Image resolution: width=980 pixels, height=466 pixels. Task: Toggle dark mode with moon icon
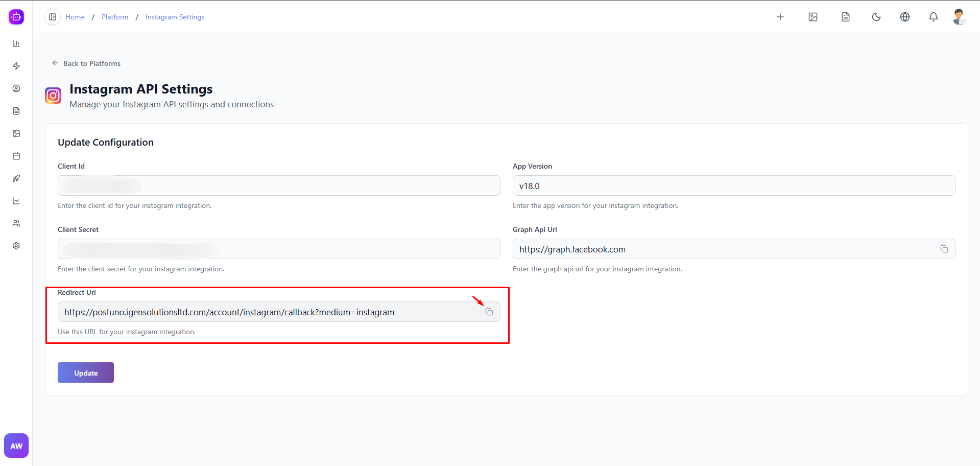[876, 17]
